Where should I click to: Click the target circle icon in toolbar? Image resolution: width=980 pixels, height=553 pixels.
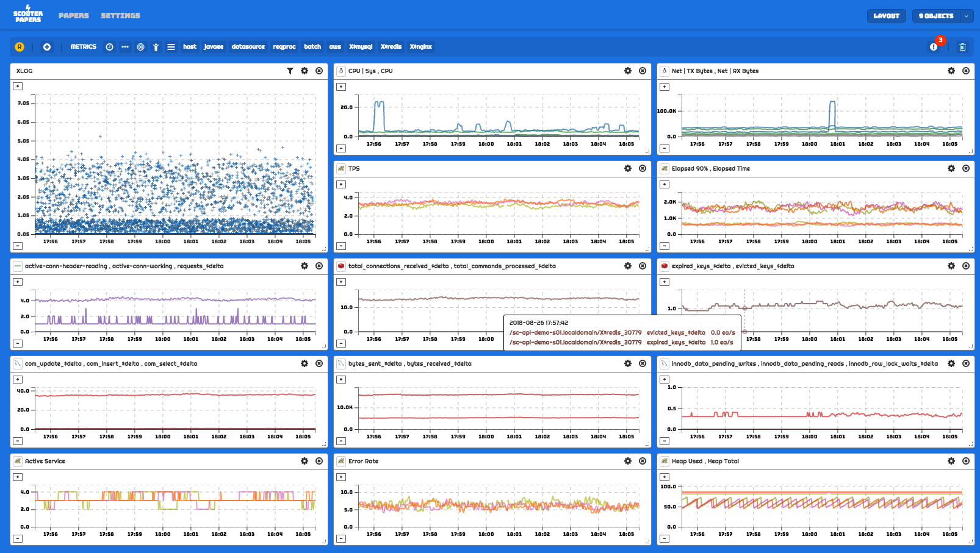(140, 47)
